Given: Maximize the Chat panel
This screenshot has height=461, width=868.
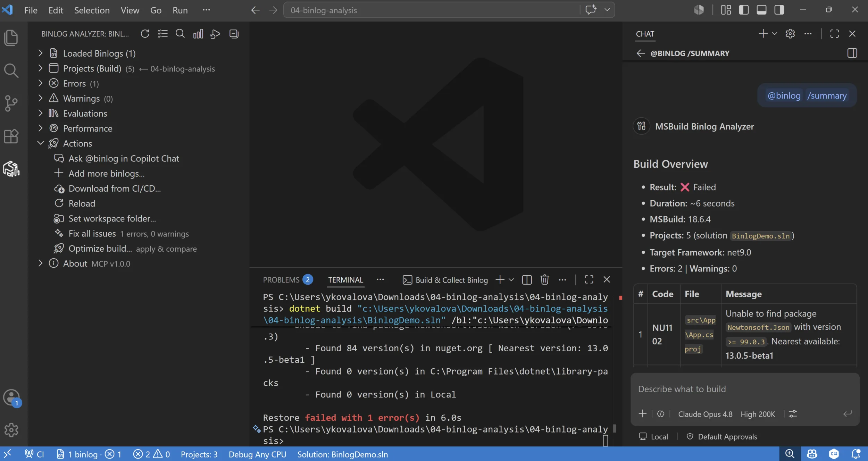Looking at the screenshot, I should tap(834, 34).
